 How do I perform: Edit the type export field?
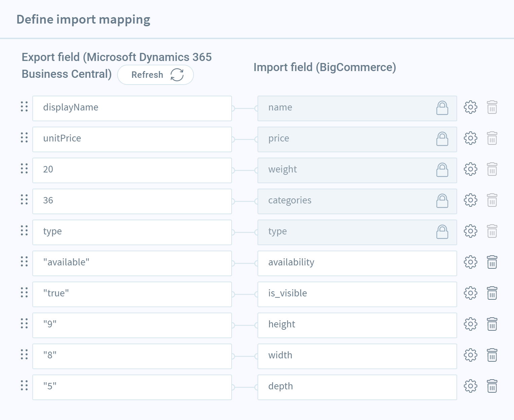click(132, 232)
